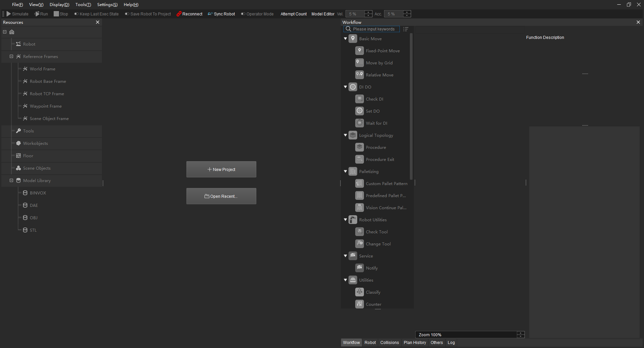Select the Workobjects icon

(18, 143)
